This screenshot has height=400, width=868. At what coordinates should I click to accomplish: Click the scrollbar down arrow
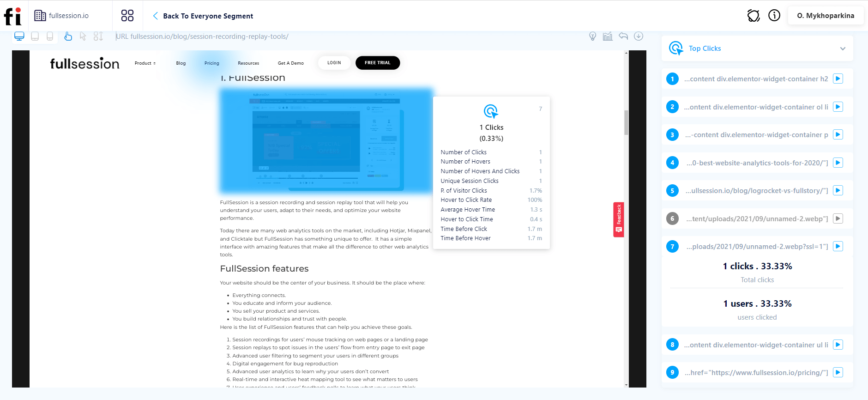626,385
